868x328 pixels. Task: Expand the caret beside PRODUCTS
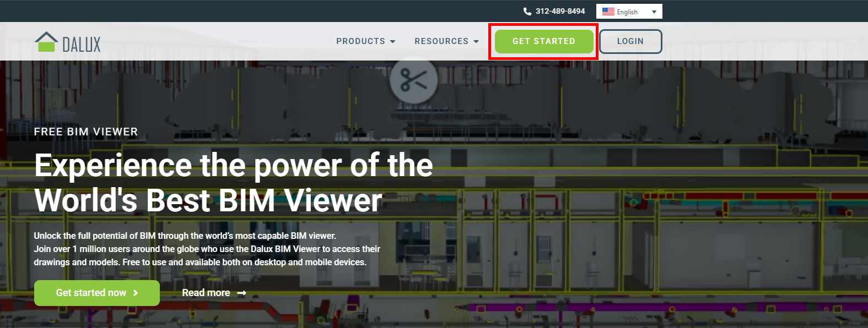click(x=393, y=42)
